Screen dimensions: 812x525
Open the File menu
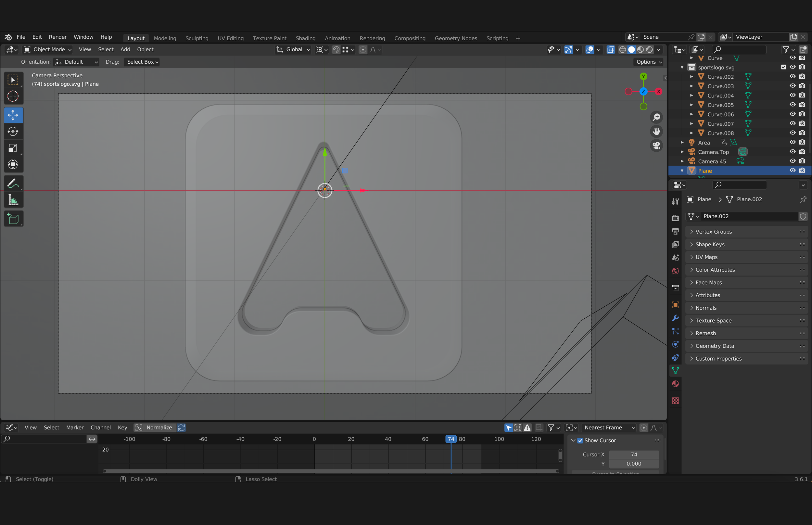tap(21, 37)
